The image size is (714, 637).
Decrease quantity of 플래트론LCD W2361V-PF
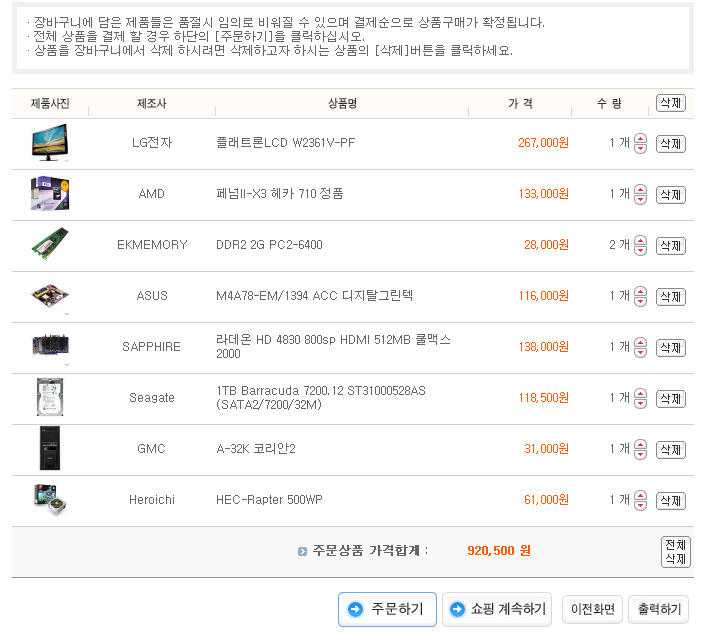point(640,148)
